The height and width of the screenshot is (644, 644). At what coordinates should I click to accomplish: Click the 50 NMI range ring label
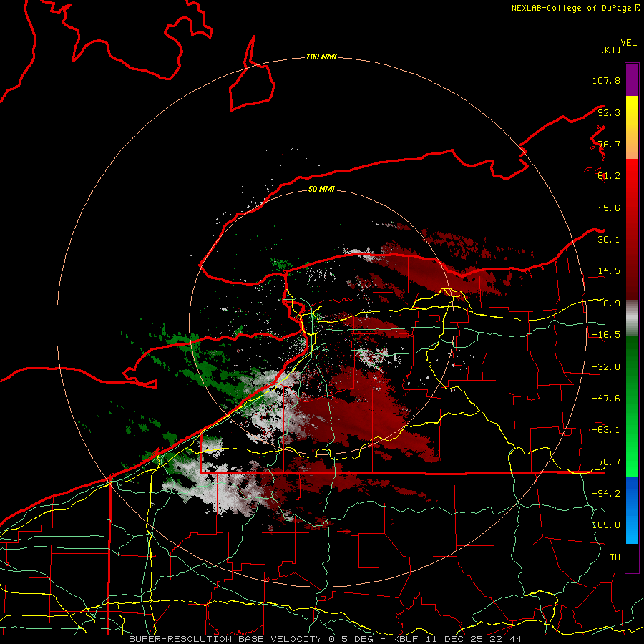click(x=321, y=189)
